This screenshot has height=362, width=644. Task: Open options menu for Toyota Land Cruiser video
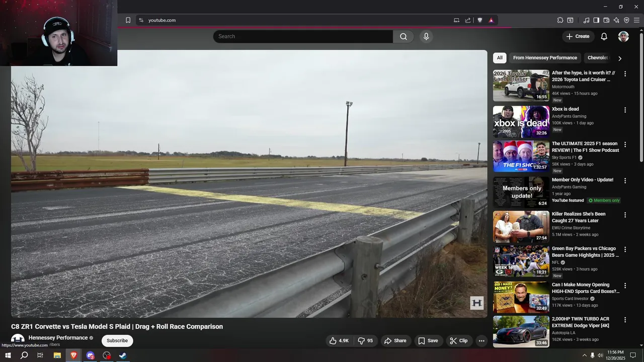(x=625, y=74)
